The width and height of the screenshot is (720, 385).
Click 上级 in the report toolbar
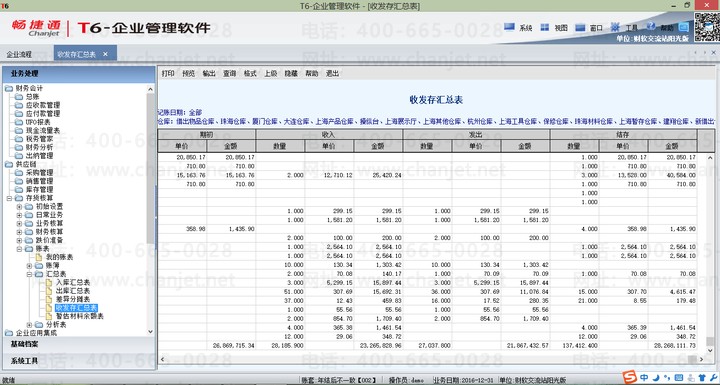coord(270,74)
